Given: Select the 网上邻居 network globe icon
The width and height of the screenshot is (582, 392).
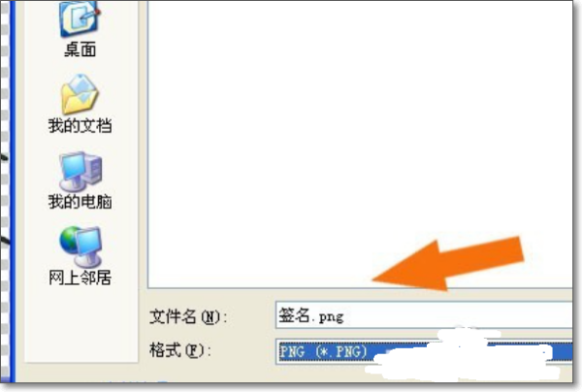Looking at the screenshot, I should pos(81,246).
